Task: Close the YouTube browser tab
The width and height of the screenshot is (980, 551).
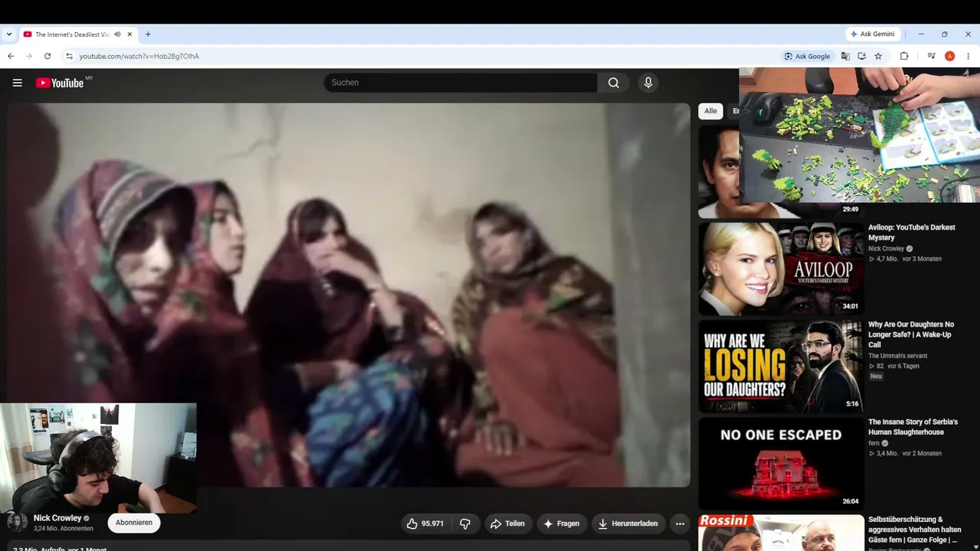Action: [130, 34]
